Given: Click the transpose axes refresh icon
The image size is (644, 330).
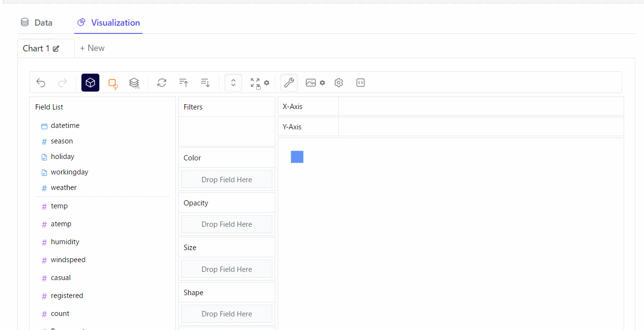Looking at the screenshot, I should (x=162, y=83).
